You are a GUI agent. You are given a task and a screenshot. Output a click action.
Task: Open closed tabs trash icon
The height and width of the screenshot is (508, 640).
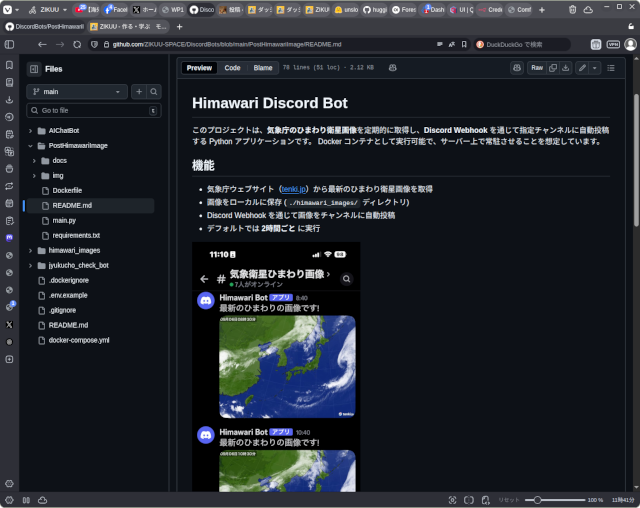[x=572, y=10]
